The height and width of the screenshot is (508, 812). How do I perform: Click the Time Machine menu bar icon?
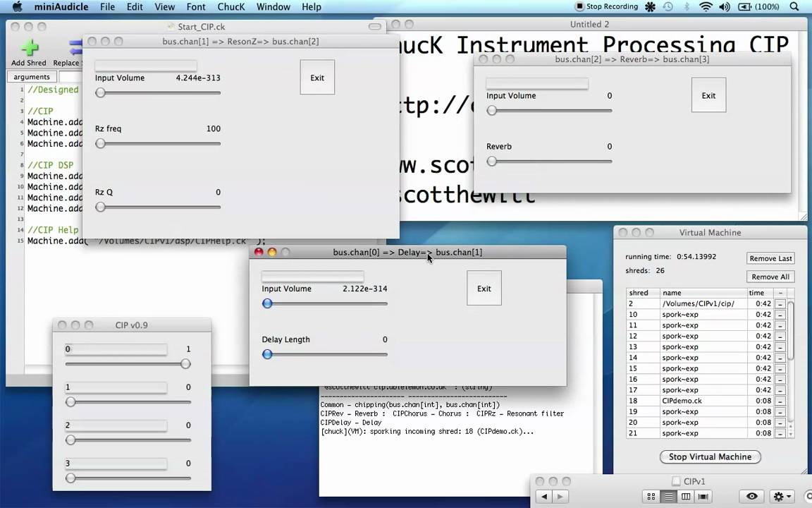pos(668,7)
